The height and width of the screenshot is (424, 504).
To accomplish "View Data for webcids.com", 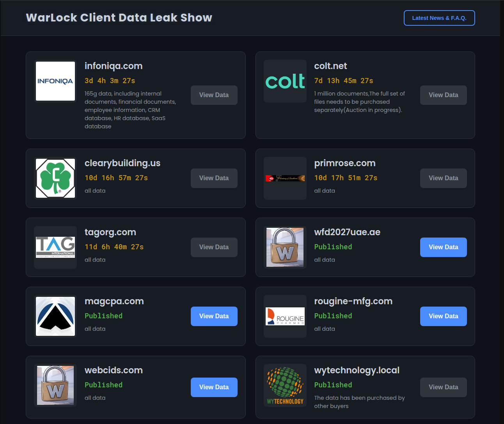I will 214,387.
